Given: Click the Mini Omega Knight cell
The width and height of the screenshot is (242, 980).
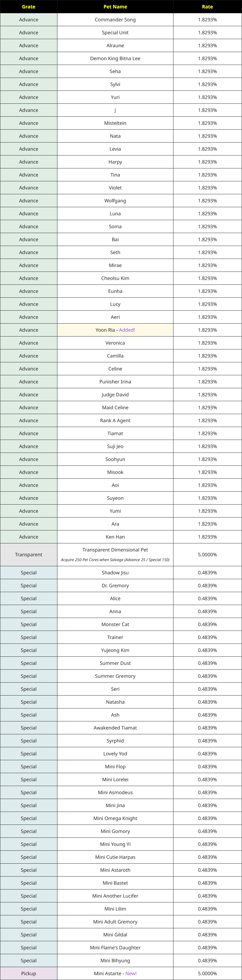Looking at the screenshot, I should click(115, 818).
